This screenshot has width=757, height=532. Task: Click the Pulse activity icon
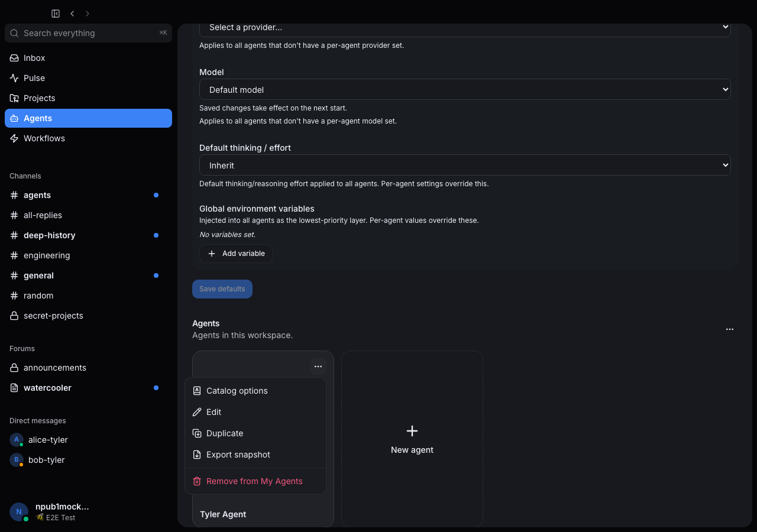click(14, 78)
